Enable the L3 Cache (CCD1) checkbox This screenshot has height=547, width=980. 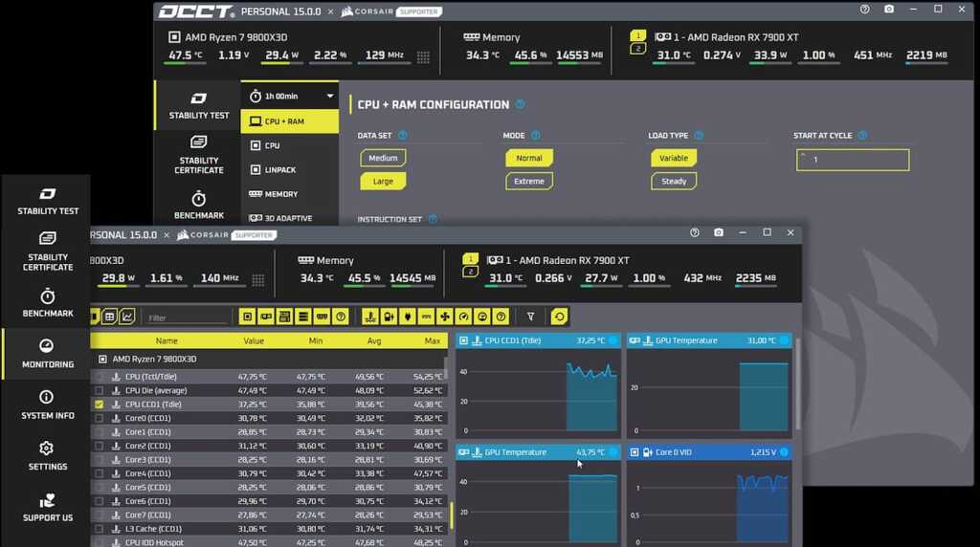point(100,529)
